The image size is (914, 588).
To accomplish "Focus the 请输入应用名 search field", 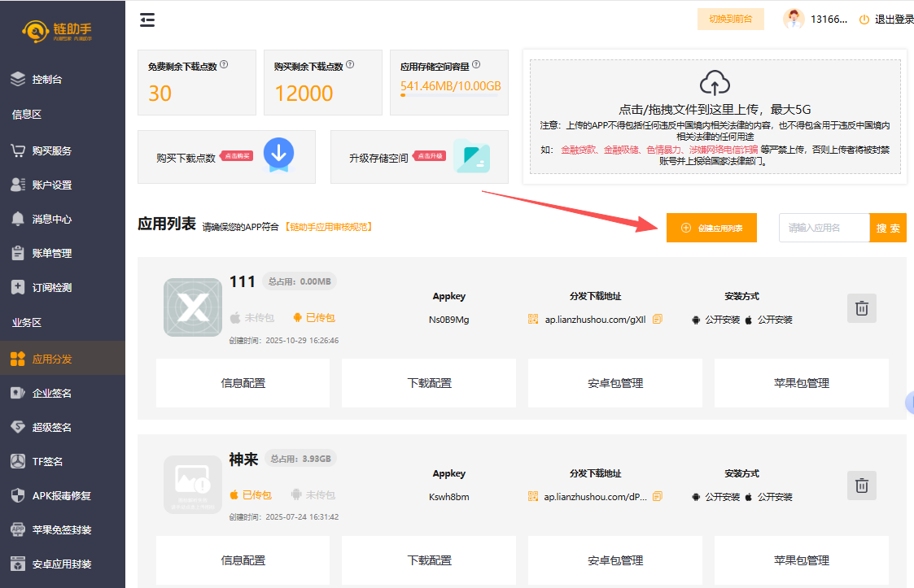I will [x=824, y=229].
